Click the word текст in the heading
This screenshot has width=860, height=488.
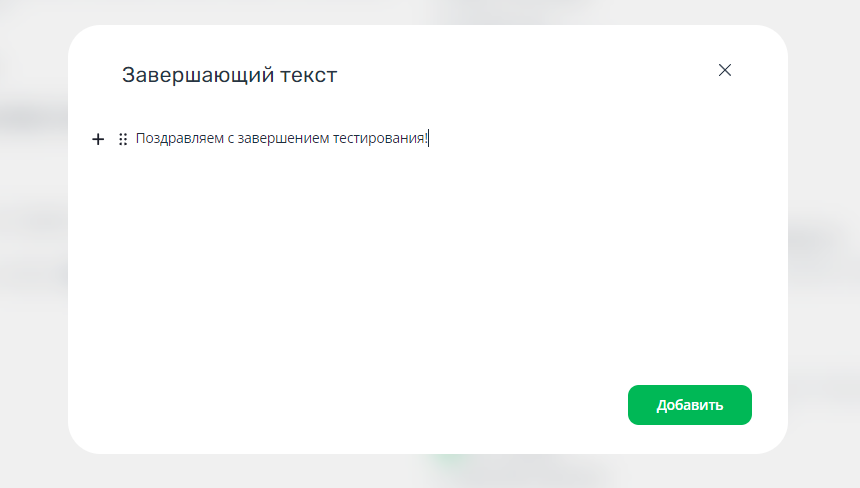[x=309, y=76]
